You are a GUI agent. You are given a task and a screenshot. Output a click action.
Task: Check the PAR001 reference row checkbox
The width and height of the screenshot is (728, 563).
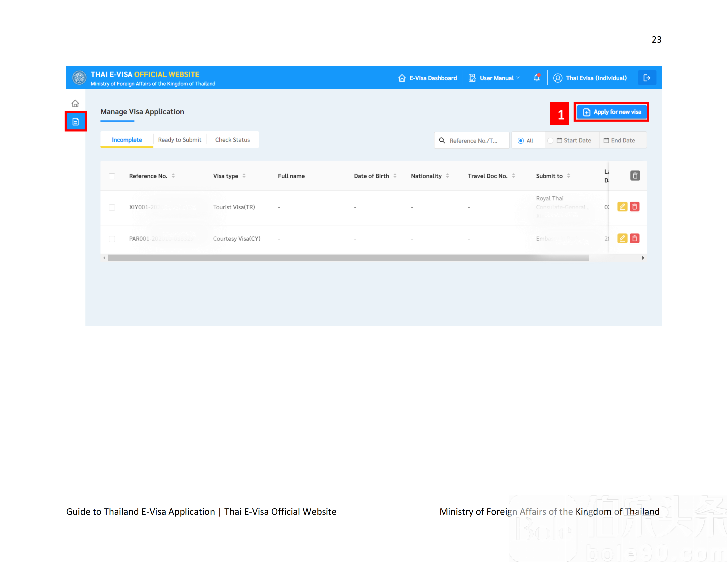point(112,239)
